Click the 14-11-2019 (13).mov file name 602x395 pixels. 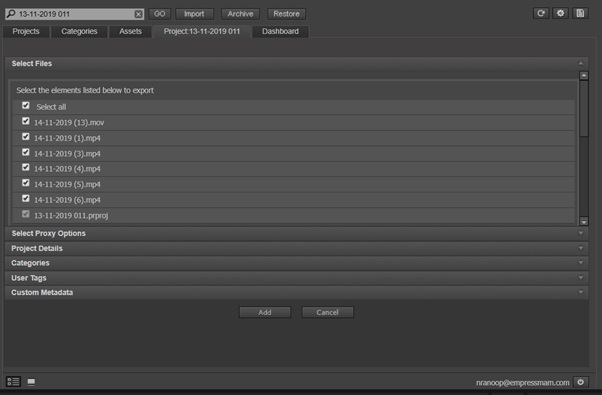click(x=69, y=122)
